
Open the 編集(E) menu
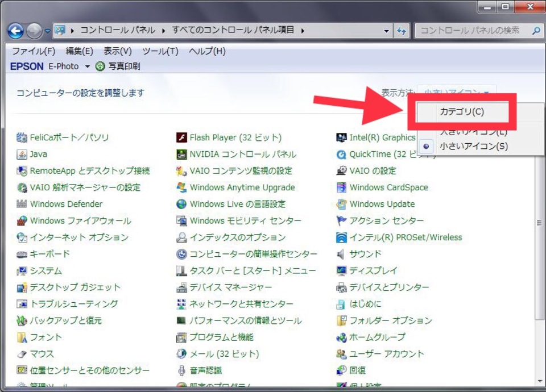tap(80, 52)
